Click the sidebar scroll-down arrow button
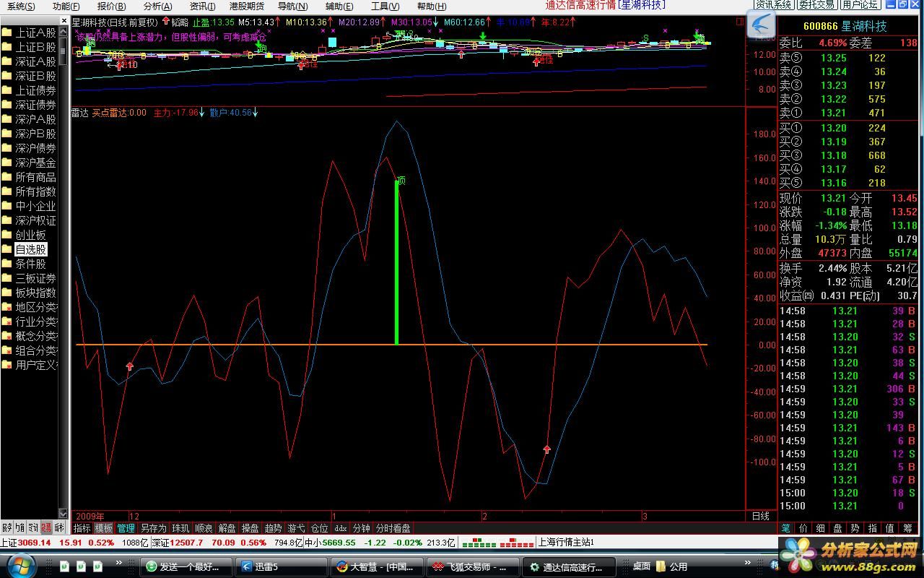The width and height of the screenshot is (924, 578). point(63,514)
